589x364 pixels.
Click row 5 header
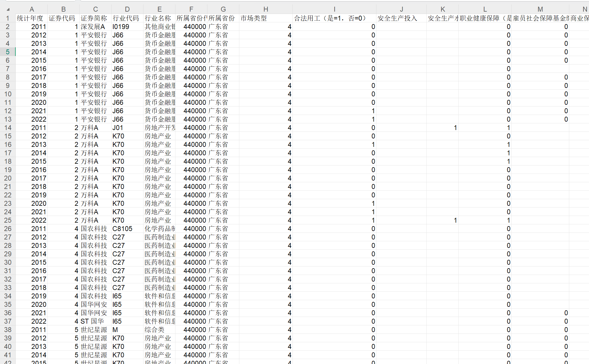click(x=8, y=52)
